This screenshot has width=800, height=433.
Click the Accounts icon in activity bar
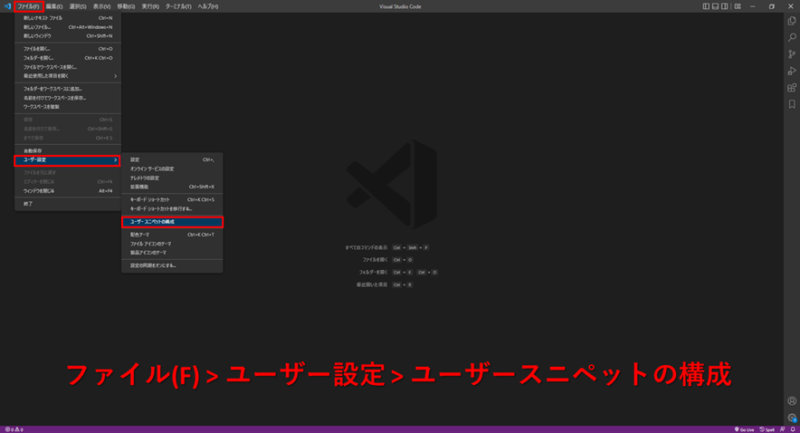[792, 402]
